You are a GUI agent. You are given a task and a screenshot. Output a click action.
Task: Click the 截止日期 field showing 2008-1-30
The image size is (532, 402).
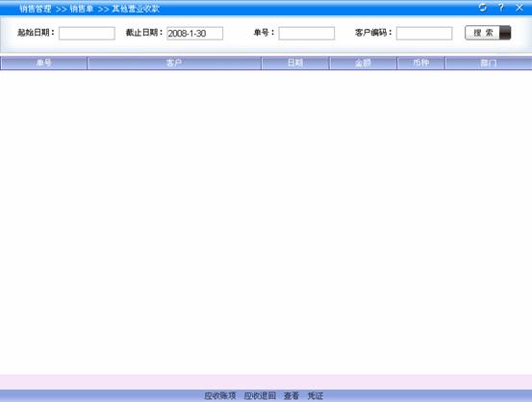(194, 34)
